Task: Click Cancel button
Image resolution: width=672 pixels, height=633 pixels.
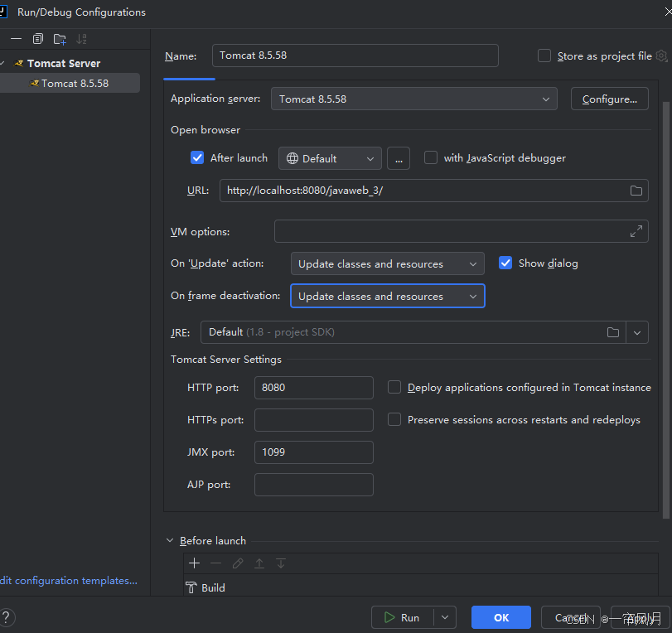Action: pyautogui.click(x=570, y=617)
